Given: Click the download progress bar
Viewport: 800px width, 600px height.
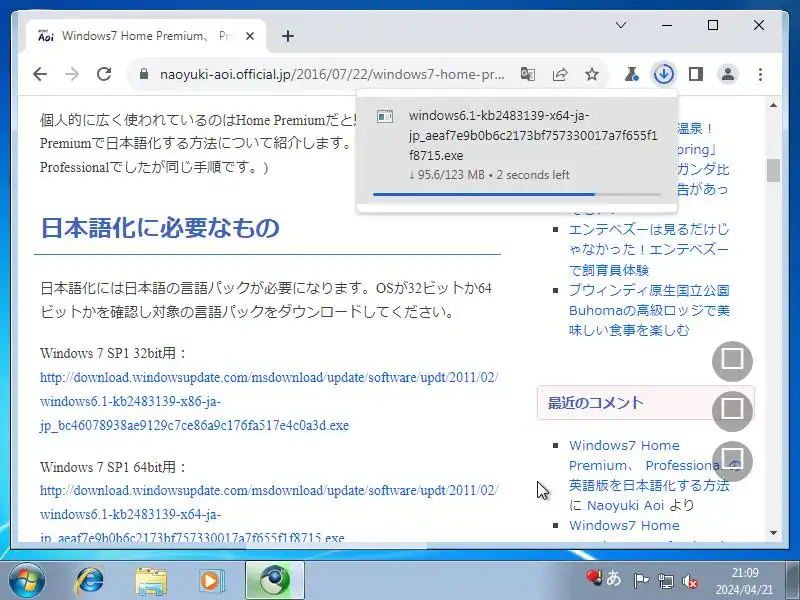Looking at the screenshot, I should 517,194.
